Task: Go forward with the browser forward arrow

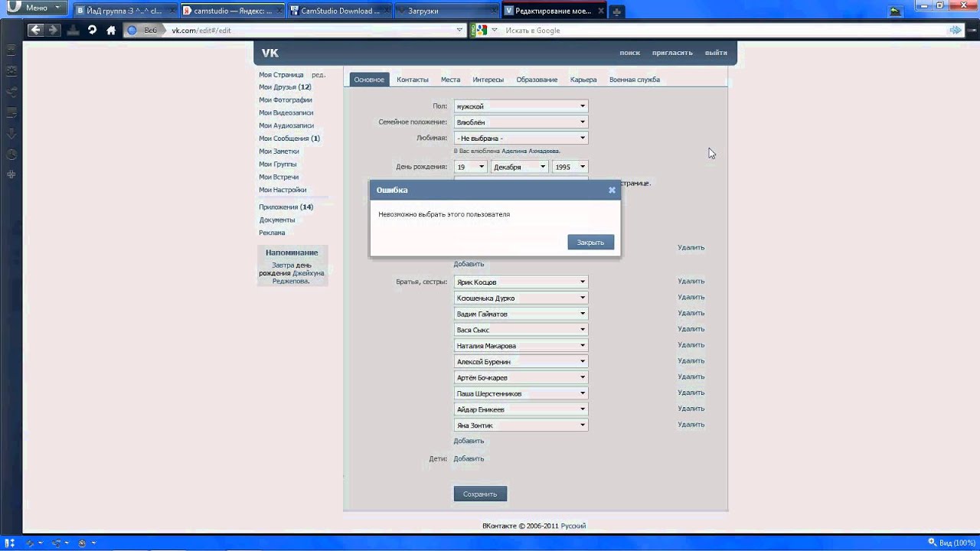Action: point(52,30)
